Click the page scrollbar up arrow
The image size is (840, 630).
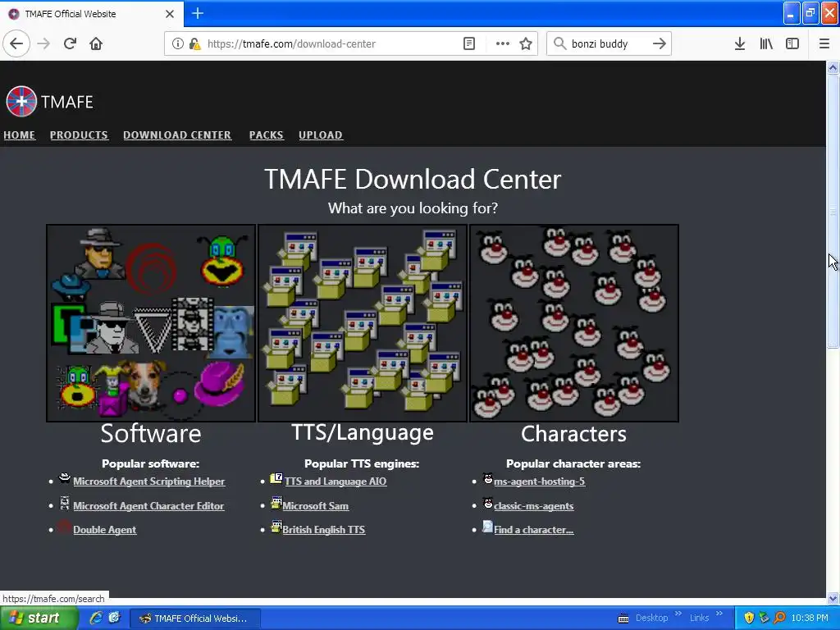point(833,67)
